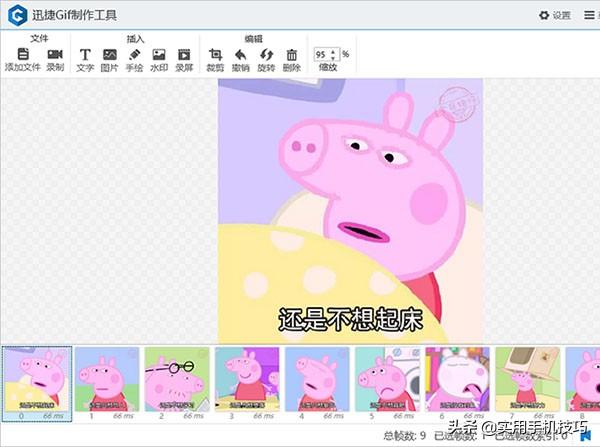Click the 总帧数: 9 status text
The width and height of the screenshot is (600, 447).
pyautogui.click(x=405, y=436)
